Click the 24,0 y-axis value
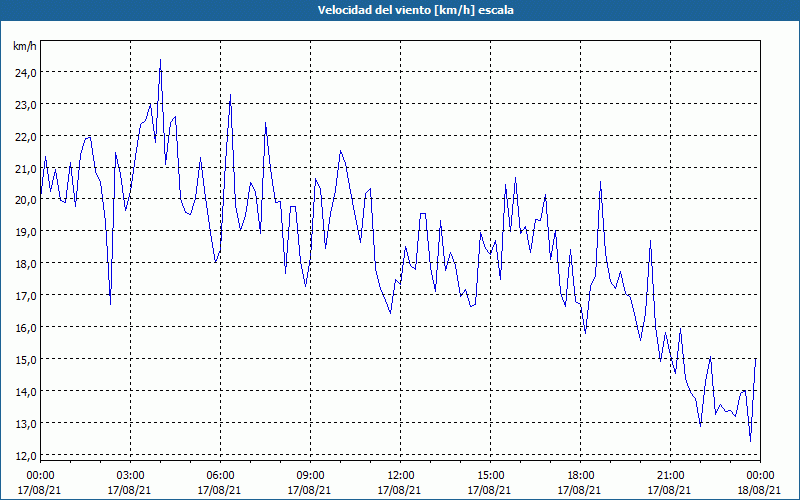The height and width of the screenshot is (500, 800). (x=26, y=73)
